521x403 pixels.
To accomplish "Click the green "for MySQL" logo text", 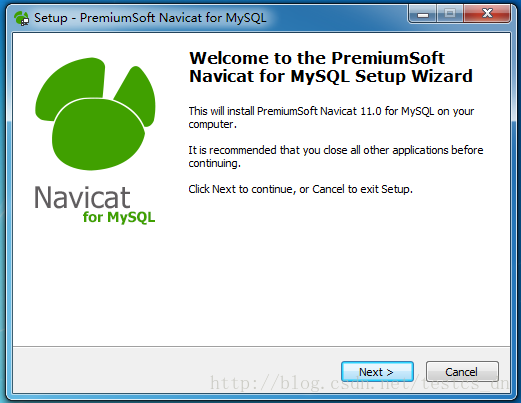I will pos(119,217).
